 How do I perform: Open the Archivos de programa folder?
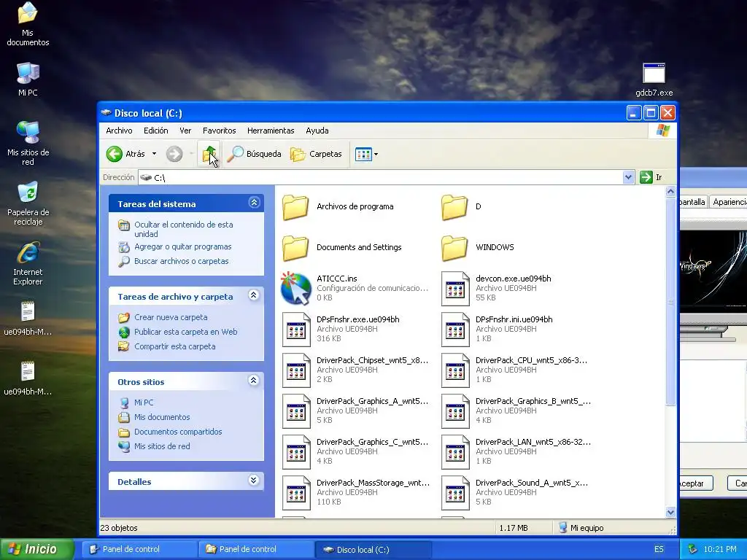338,206
